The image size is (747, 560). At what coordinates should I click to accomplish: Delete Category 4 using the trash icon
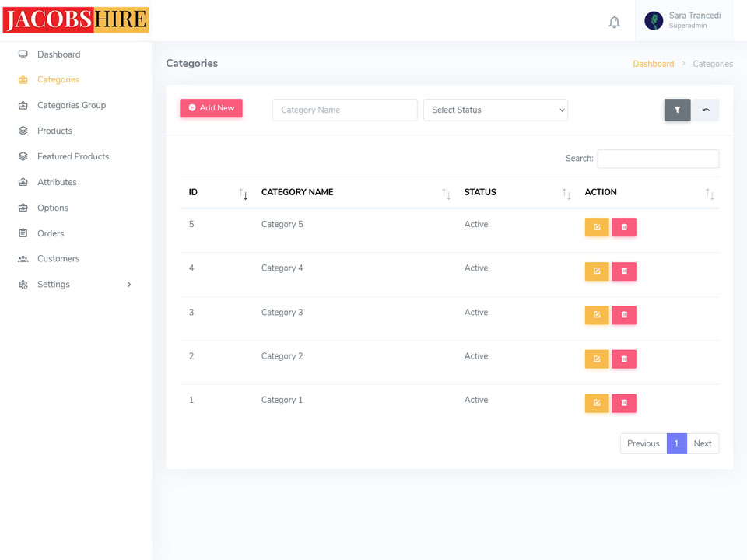[623, 271]
